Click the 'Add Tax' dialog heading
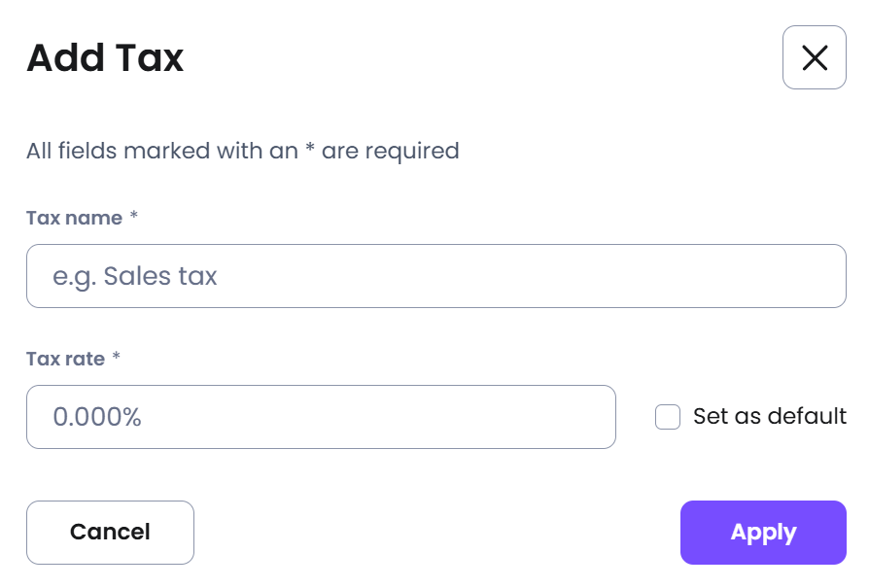The image size is (869, 588). pos(105,57)
